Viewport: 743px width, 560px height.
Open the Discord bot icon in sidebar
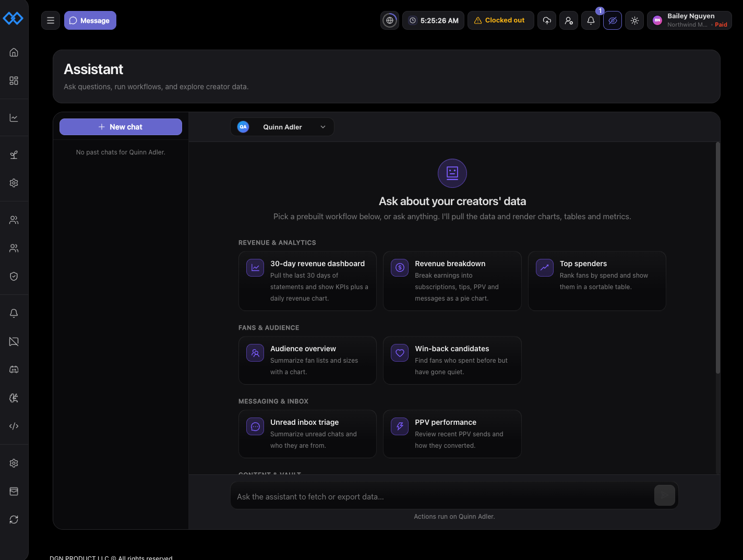[14, 370]
